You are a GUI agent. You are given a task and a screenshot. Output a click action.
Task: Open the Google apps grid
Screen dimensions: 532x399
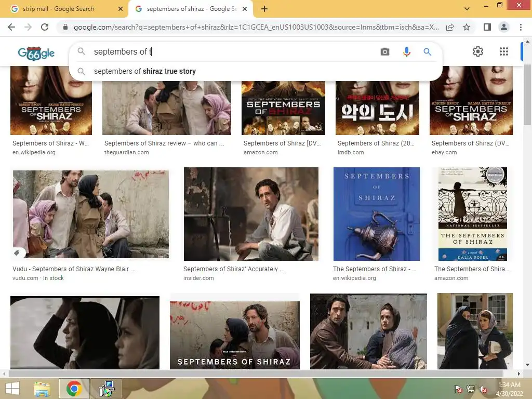tap(504, 51)
